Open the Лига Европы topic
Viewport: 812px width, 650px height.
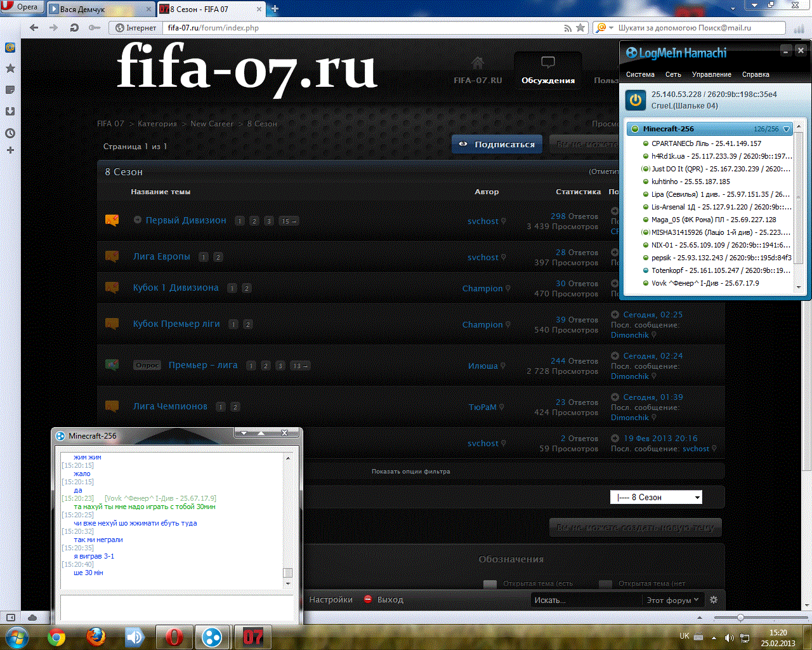coord(162,256)
